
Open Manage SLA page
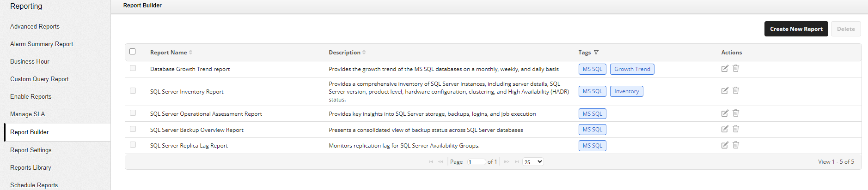(x=27, y=114)
